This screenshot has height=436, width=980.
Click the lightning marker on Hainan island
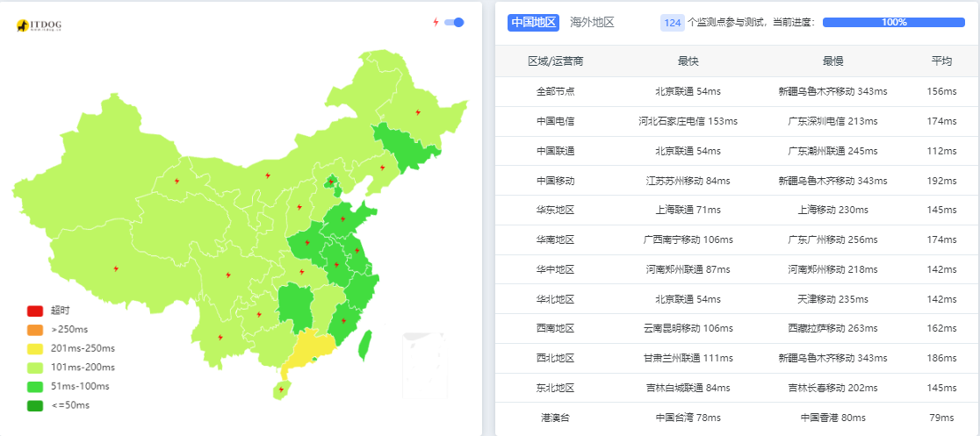pyautogui.click(x=281, y=390)
